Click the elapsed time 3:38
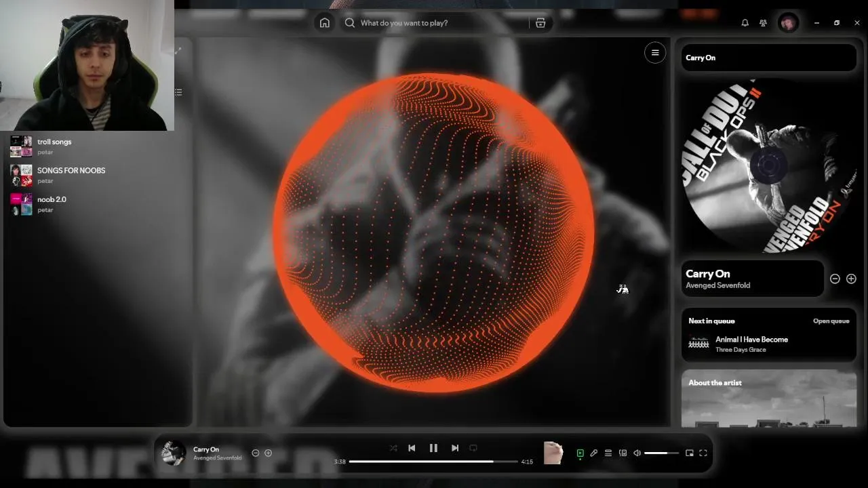The width and height of the screenshot is (868, 488). (340, 462)
